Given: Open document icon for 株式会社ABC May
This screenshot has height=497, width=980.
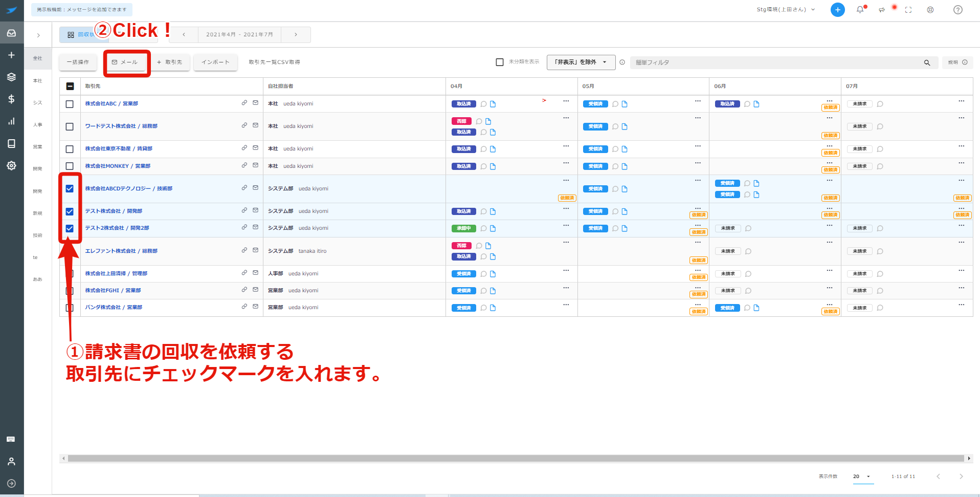Looking at the screenshot, I should tap(625, 104).
